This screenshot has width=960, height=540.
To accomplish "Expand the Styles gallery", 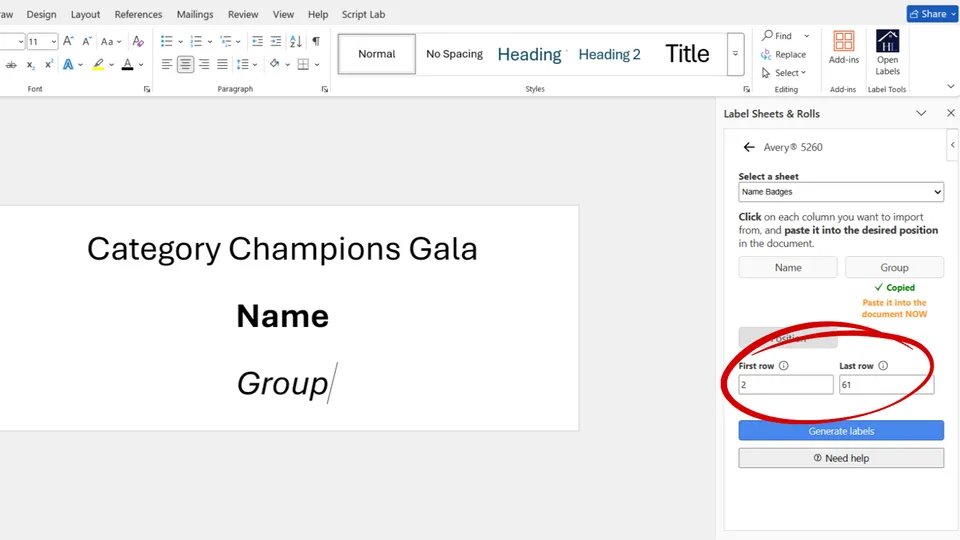I will (x=735, y=54).
